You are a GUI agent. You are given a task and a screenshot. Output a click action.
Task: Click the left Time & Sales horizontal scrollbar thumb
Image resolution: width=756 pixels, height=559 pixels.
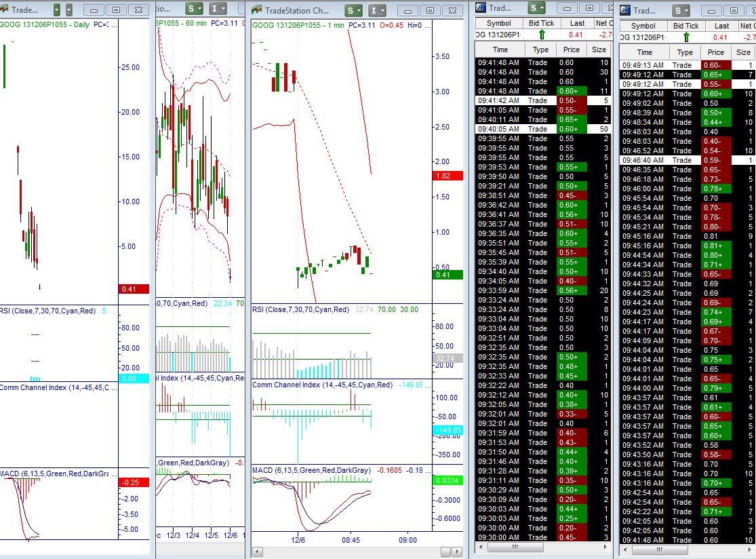pyautogui.click(x=515, y=547)
